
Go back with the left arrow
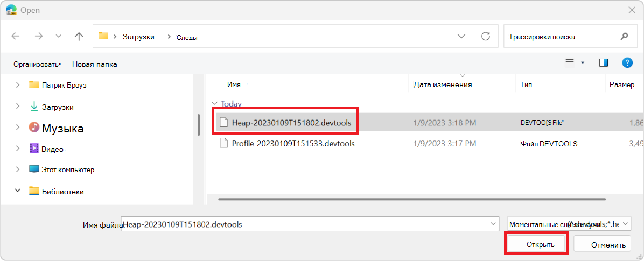16,36
